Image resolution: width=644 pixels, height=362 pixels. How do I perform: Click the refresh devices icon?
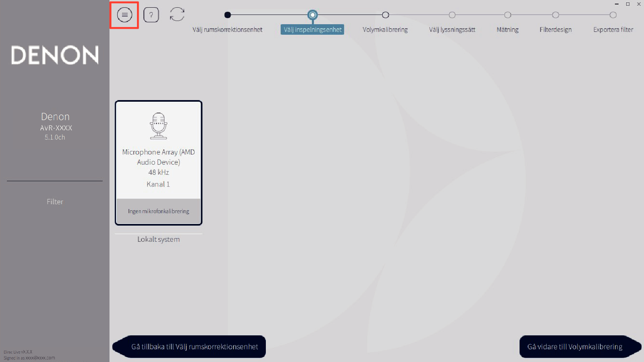(177, 15)
